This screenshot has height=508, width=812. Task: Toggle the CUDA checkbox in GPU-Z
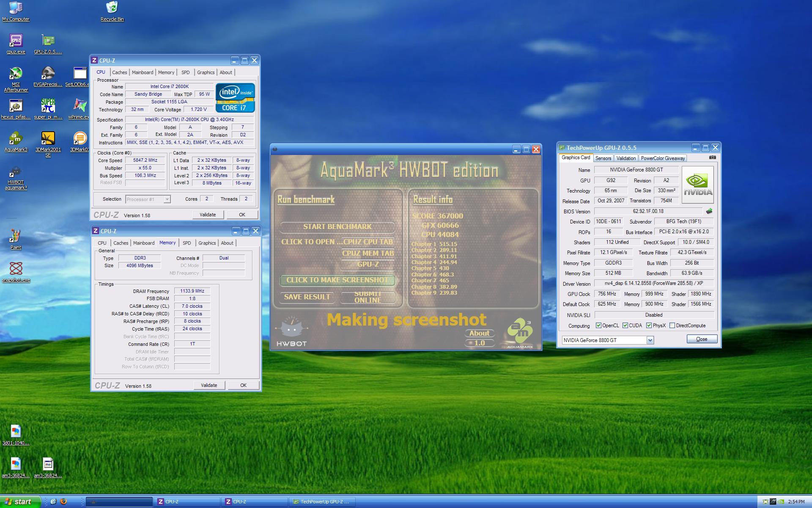coord(625,326)
